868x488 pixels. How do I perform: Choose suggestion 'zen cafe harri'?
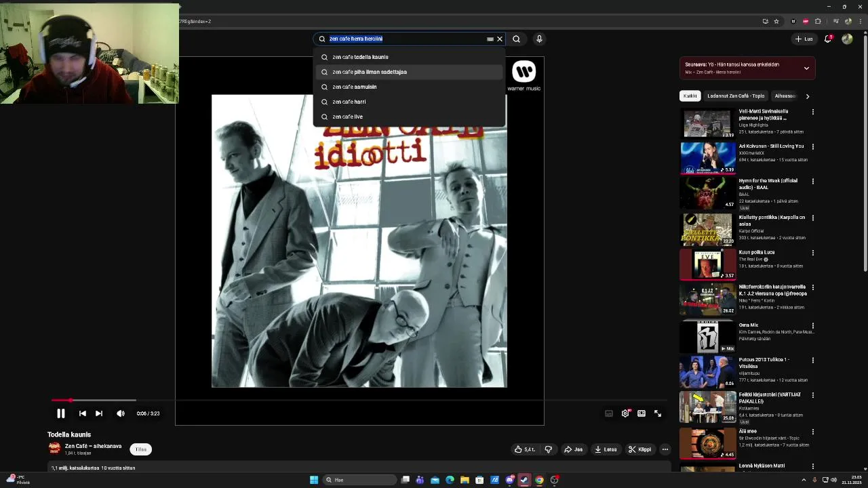409,102
